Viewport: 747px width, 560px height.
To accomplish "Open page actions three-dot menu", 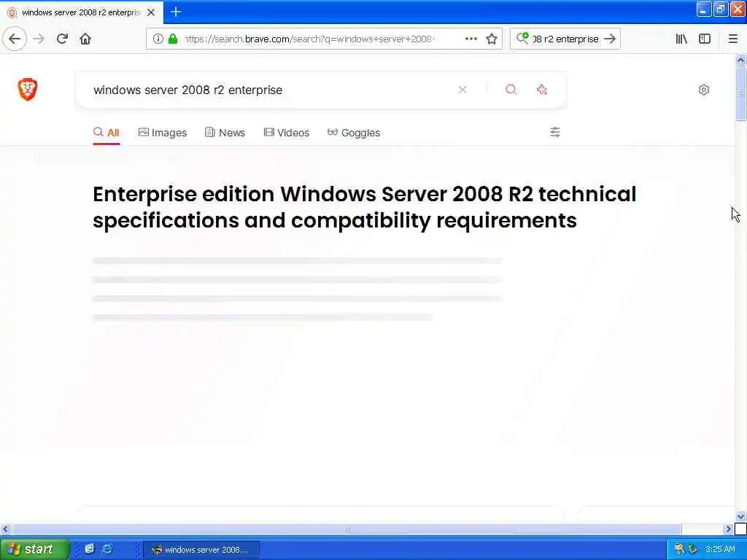I will pos(471,39).
